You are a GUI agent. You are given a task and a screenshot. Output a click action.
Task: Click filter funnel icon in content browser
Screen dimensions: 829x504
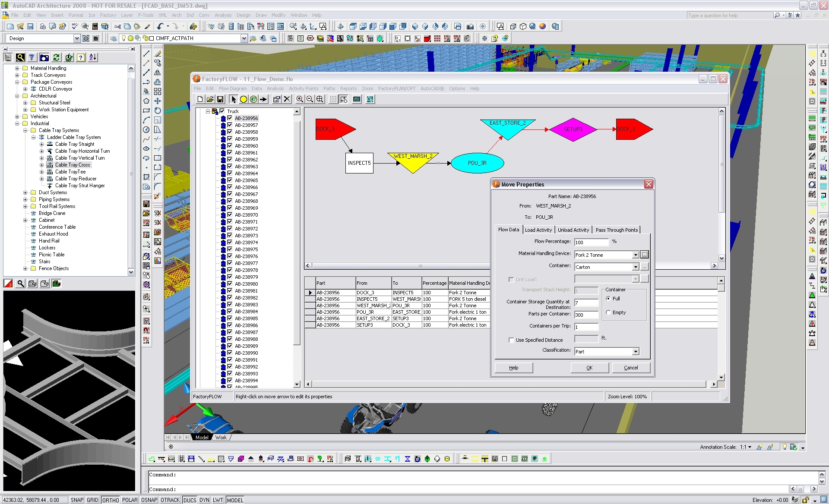(32, 57)
